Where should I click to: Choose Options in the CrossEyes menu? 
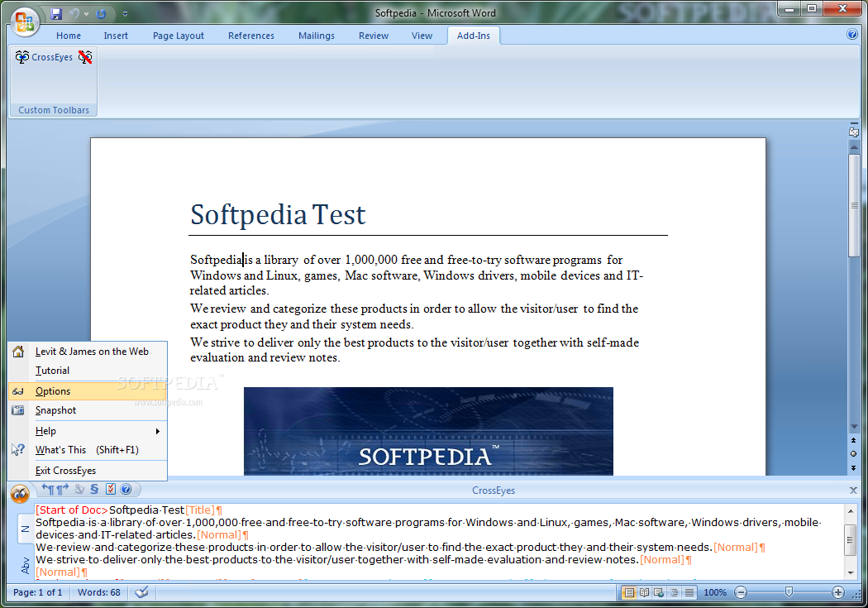click(x=88, y=391)
